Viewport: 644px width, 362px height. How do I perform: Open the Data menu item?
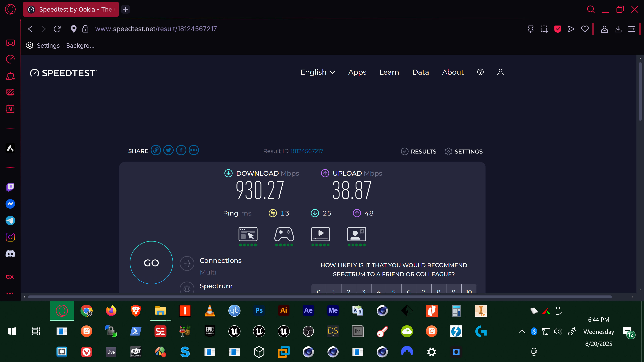[420, 72]
